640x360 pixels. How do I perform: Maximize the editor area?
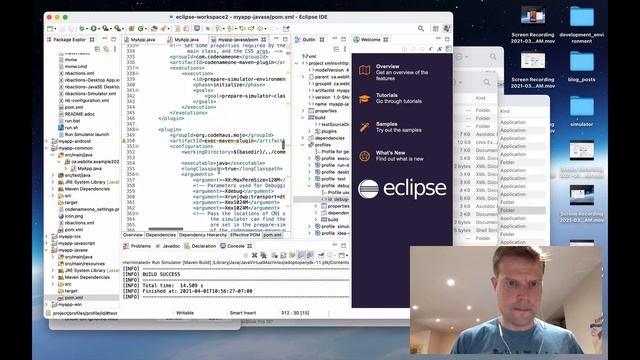click(285, 39)
